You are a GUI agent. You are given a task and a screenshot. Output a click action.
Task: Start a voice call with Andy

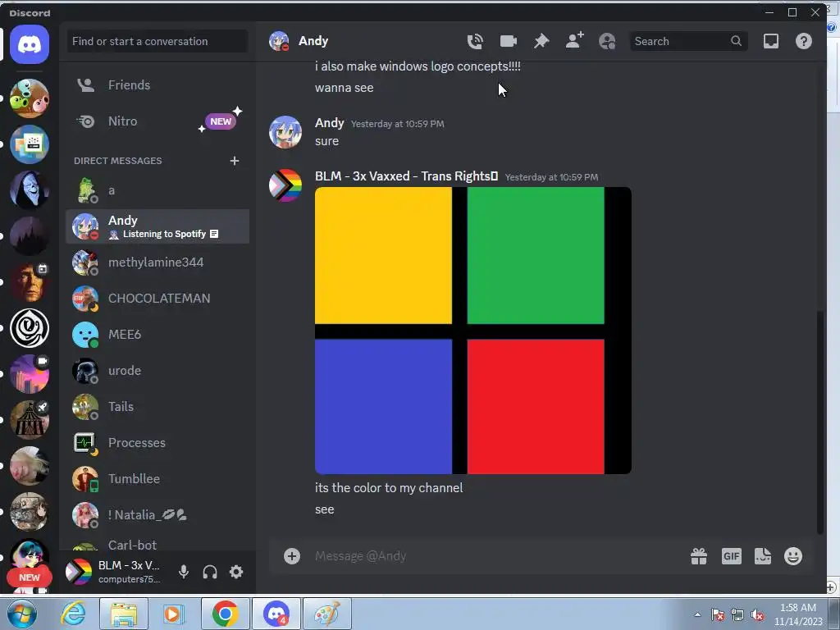[x=475, y=41]
